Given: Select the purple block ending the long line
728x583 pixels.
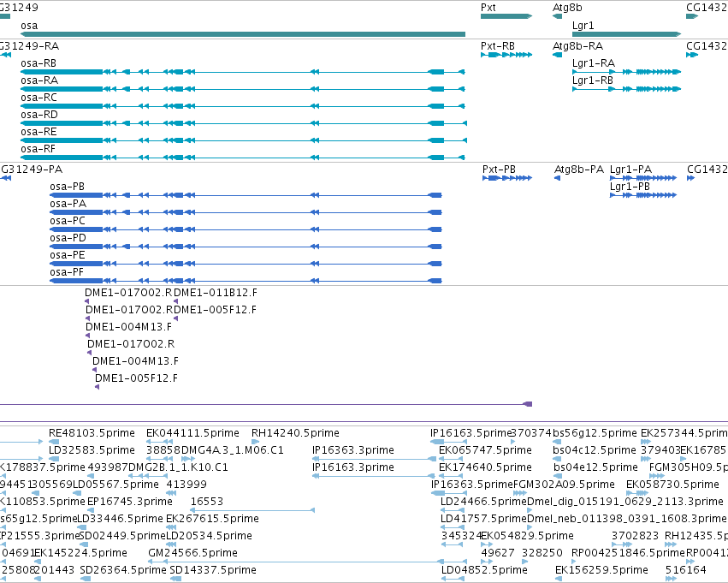Looking at the screenshot, I should coord(528,404).
